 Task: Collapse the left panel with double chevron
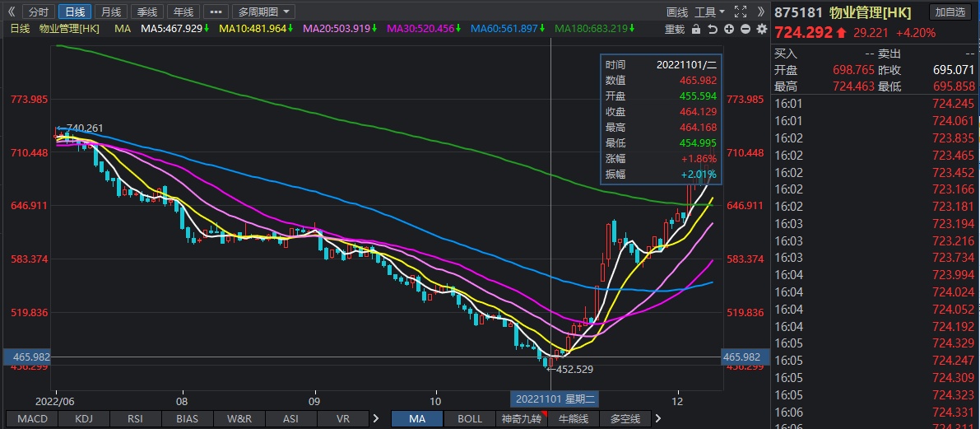(11, 12)
